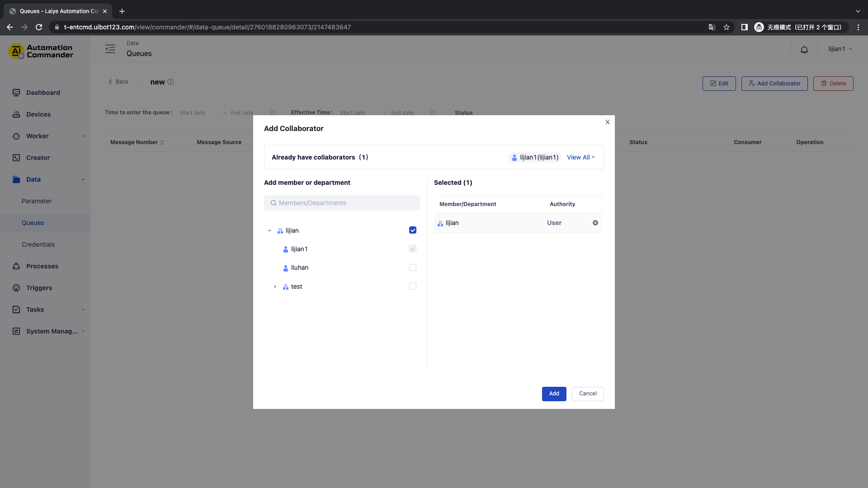Image resolution: width=868 pixels, height=488 pixels.
Task: Click the Automation Commander logo
Action: pos(41,51)
